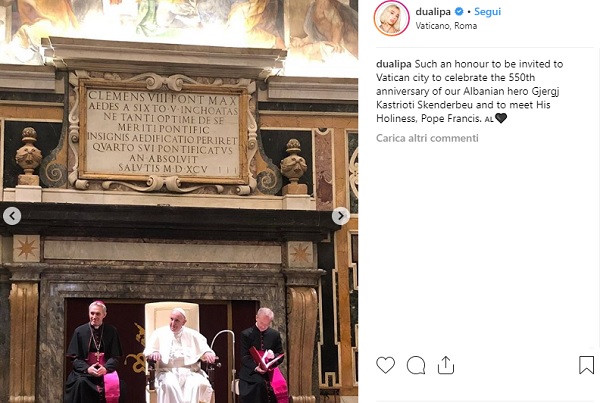Follow the account via Segui
The height and width of the screenshot is (403, 600).
pos(488,12)
